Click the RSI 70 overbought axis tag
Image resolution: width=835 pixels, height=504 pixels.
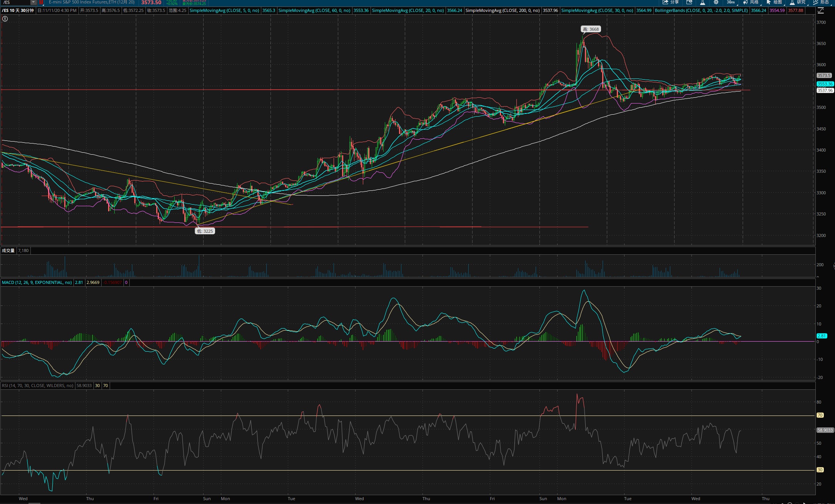(820, 416)
